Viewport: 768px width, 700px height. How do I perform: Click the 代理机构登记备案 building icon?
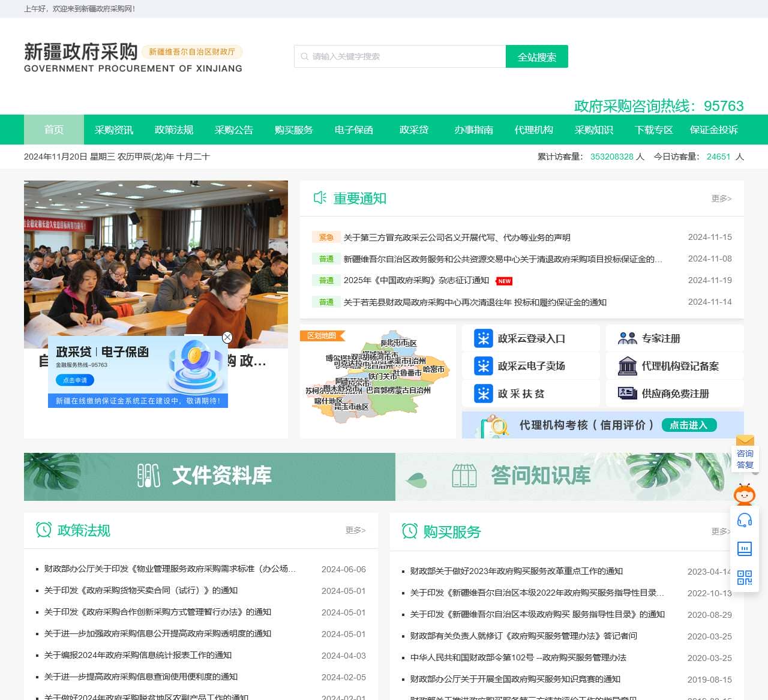click(628, 366)
